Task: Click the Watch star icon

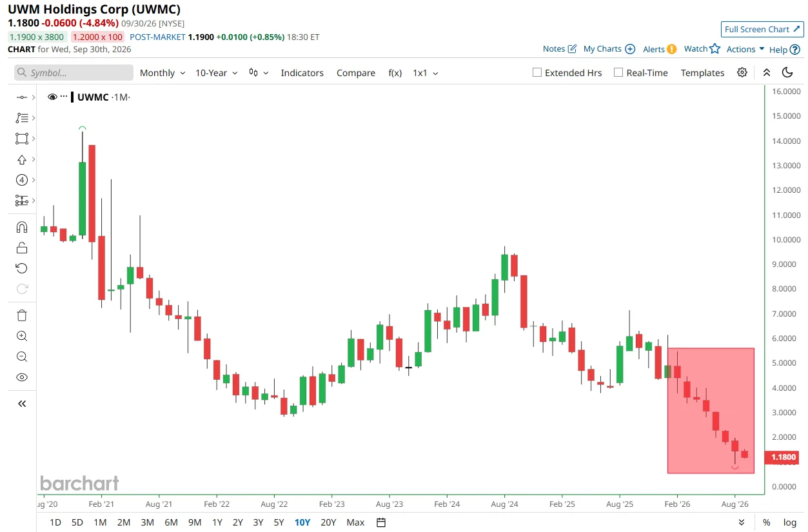Action: pos(714,48)
